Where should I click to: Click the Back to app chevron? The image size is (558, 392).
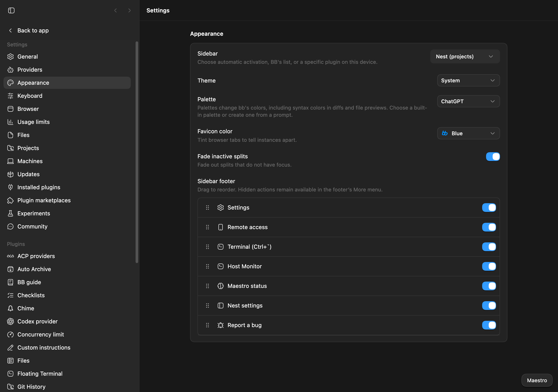pos(10,30)
